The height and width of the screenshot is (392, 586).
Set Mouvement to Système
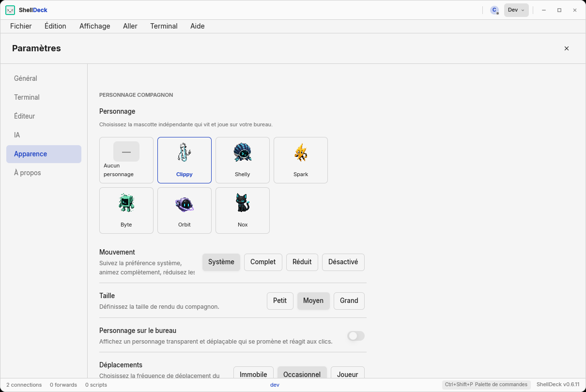point(221,262)
